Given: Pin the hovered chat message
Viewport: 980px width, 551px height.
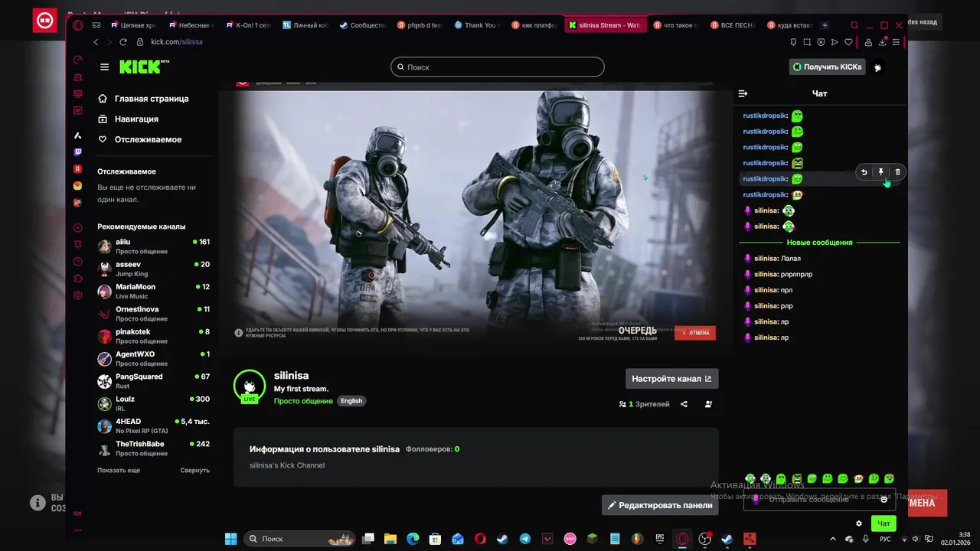Looking at the screenshot, I should tap(880, 172).
